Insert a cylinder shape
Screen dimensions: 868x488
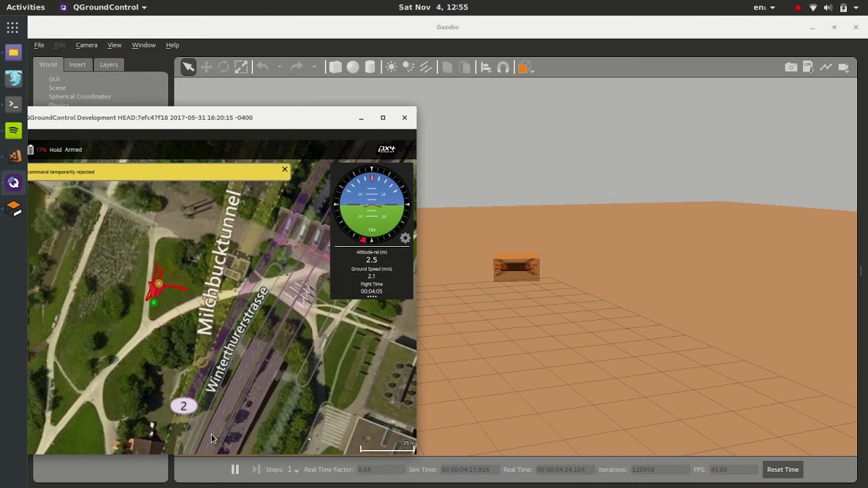point(370,67)
